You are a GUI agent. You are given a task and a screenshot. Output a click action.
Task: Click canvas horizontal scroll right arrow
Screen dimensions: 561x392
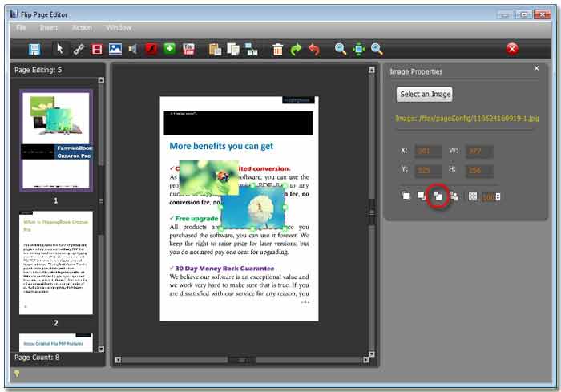(x=365, y=360)
